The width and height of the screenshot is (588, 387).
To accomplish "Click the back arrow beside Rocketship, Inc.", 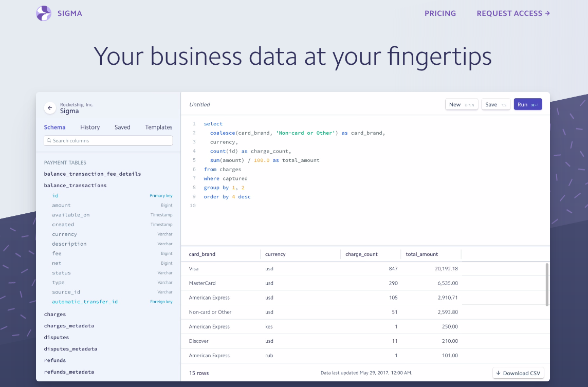I will 50,108.
